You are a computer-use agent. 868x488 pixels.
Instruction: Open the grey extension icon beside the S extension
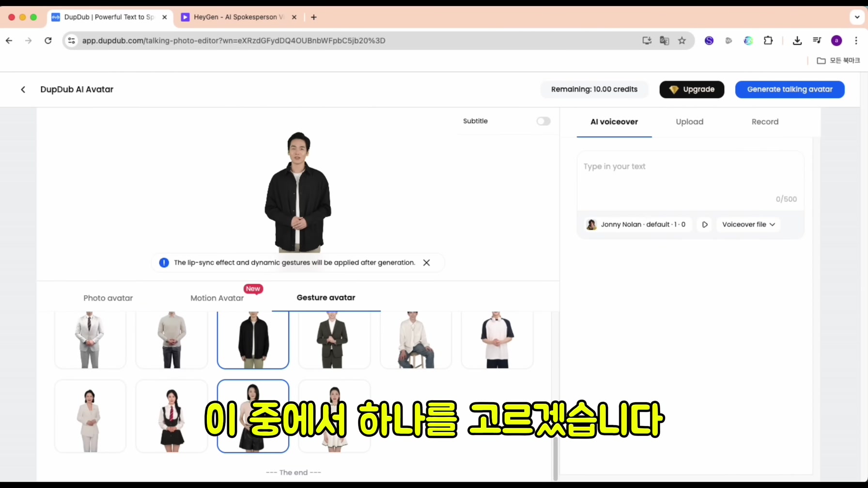click(728, 41)
